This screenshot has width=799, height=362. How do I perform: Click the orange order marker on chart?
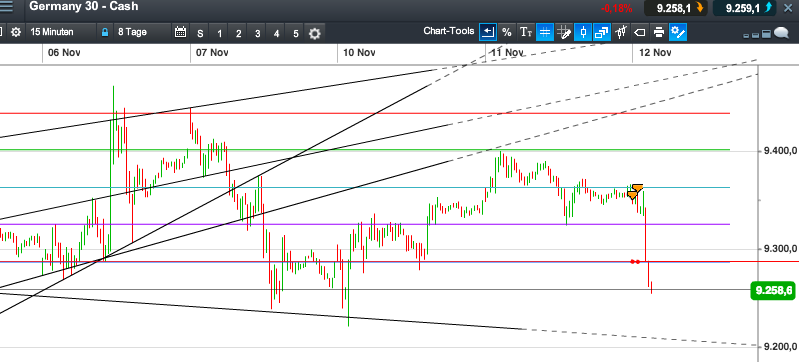coord(635,191)
